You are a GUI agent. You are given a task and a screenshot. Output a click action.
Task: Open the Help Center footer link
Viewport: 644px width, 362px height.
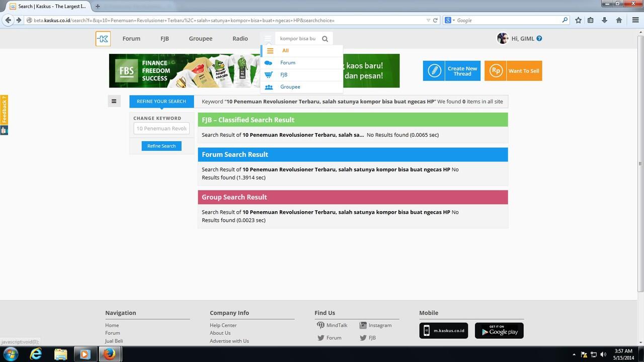223,325
